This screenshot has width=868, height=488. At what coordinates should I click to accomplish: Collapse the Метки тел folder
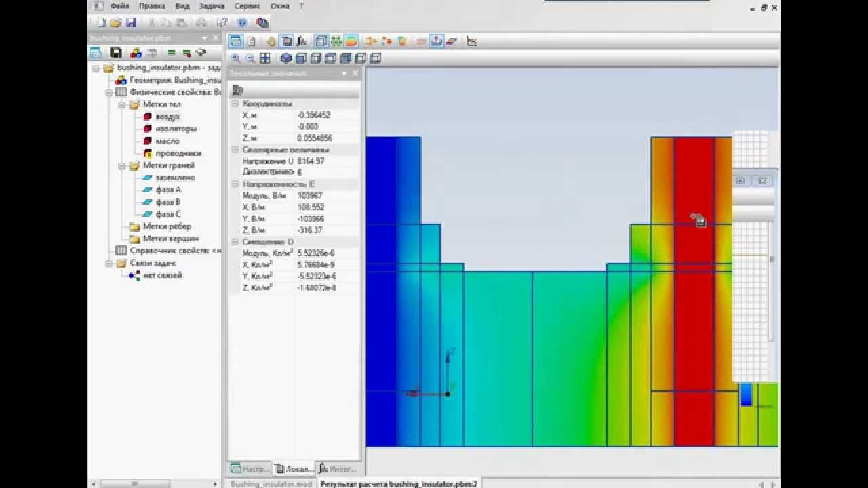tap(121, 104)
